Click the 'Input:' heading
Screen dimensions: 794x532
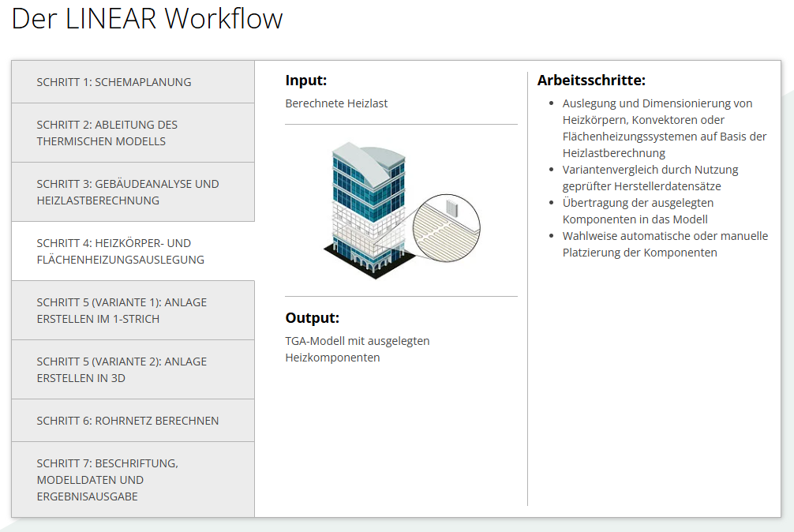[306, 81]
